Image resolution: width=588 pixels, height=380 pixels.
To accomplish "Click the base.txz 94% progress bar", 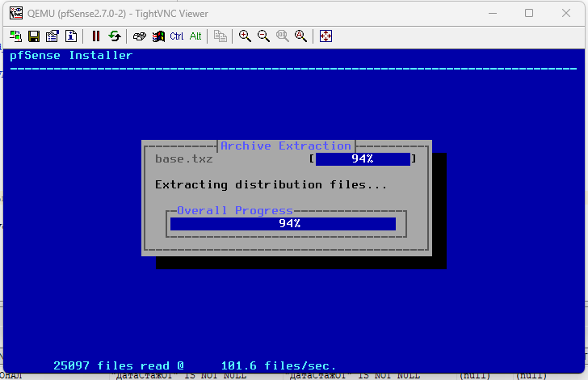I will (363, 158).
